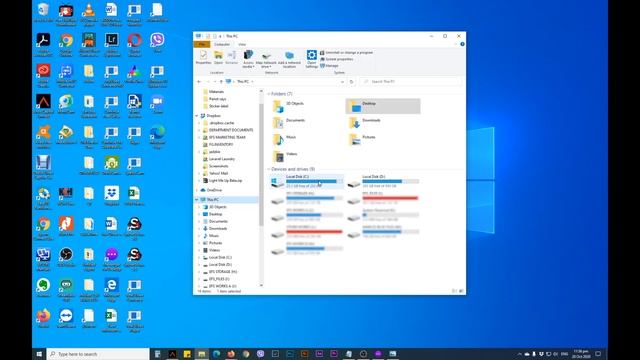The height and width of the screenshot is (360, 640).
Task: Click the Refresh button beside address bar
Action: coord(351,82)
